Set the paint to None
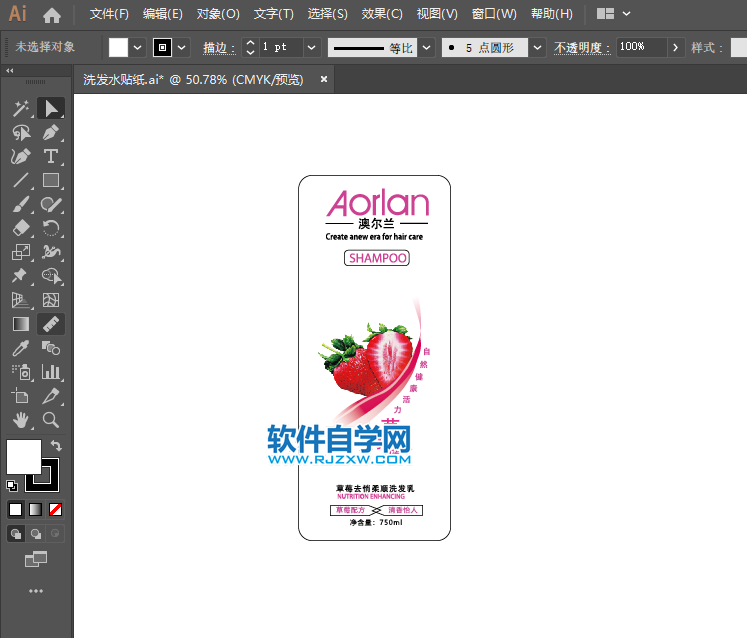This screenshot has height=638, width=747. (56, 509)
